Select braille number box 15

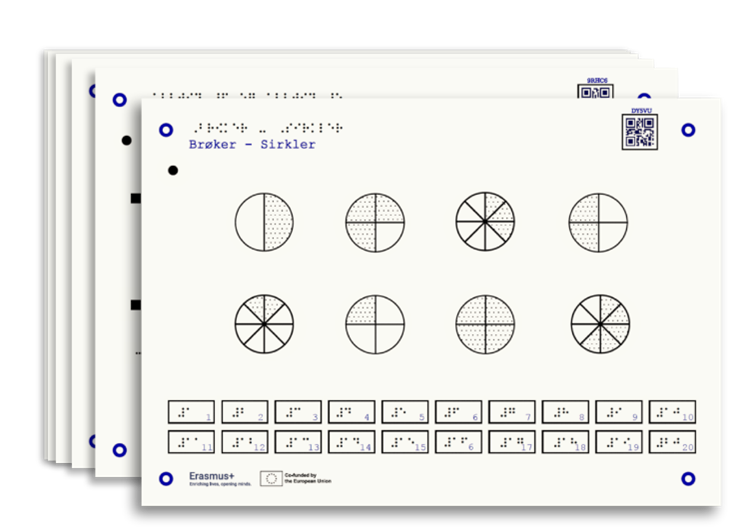(405, 442)
